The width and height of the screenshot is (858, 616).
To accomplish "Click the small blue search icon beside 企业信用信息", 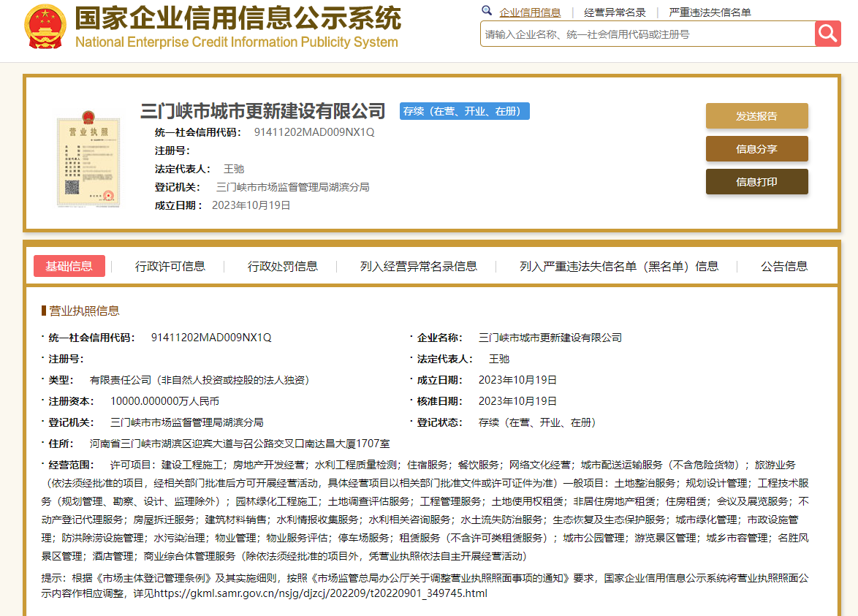I will 487,10.
